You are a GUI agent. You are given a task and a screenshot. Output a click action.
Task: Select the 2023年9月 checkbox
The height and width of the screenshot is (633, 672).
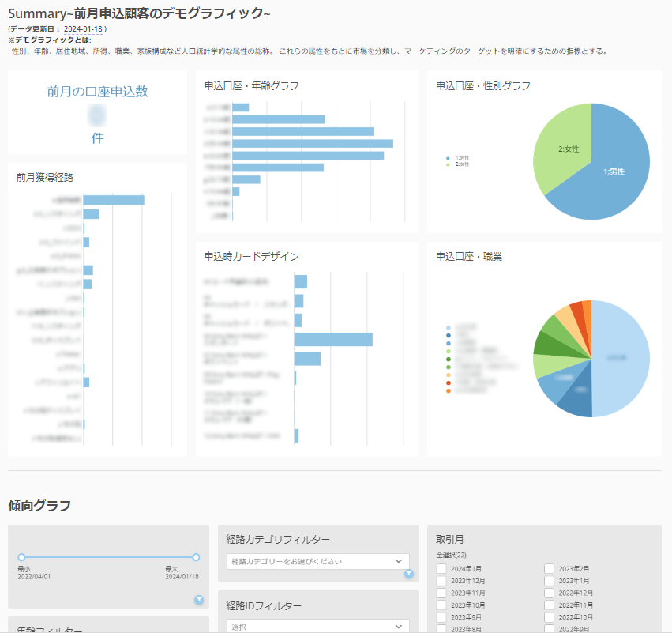(x=441, y=617)
